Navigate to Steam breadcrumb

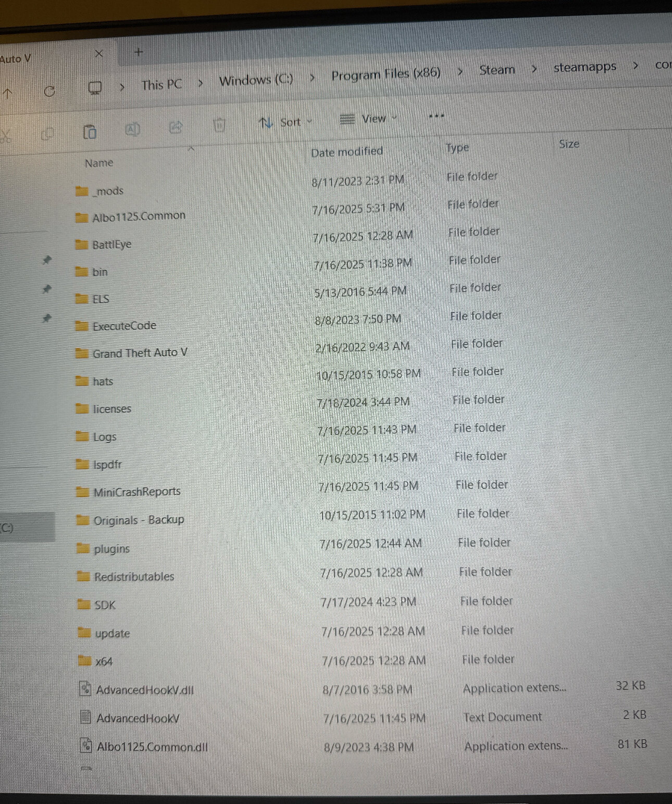click(497, 70)
